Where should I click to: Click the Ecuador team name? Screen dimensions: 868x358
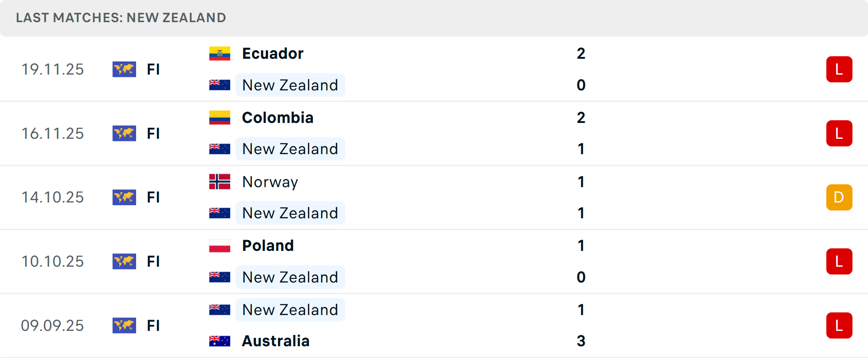pos(272,53)
